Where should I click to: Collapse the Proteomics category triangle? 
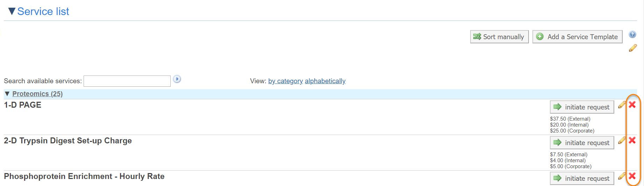pos(7,94)
